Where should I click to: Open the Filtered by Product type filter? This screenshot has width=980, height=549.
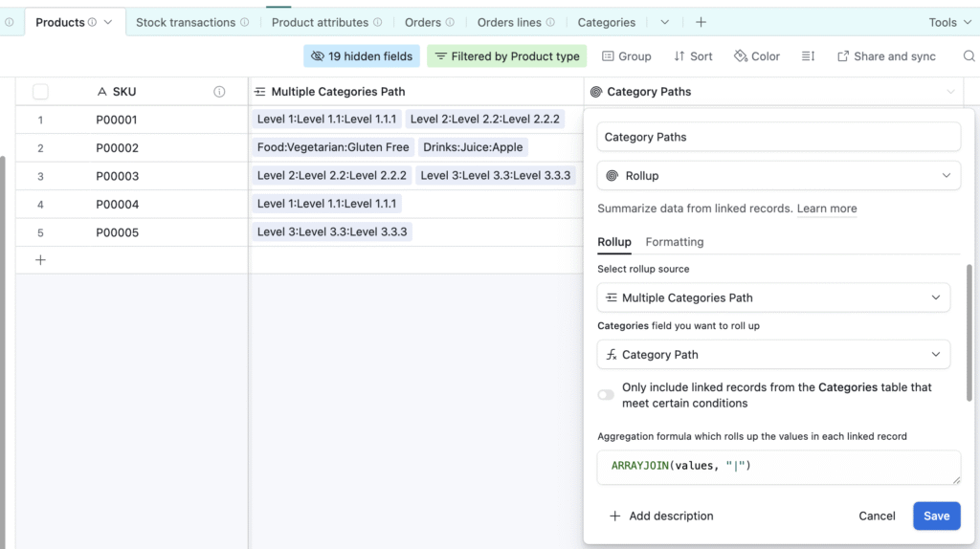click(507, 56)
